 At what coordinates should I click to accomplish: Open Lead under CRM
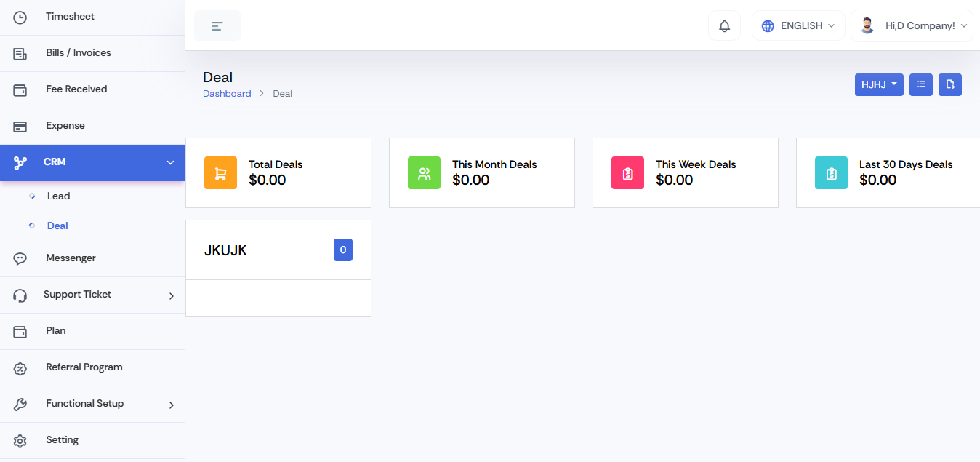[58, 196]
